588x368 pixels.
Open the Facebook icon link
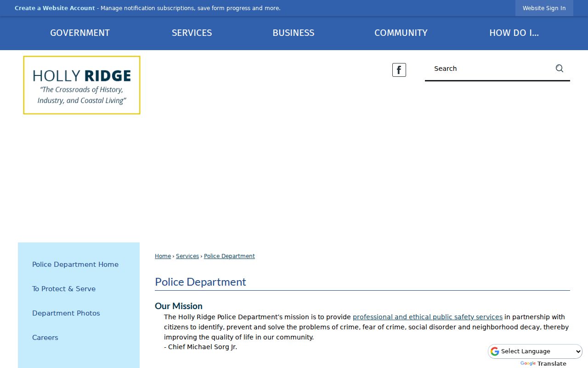[x=399, y=70]
